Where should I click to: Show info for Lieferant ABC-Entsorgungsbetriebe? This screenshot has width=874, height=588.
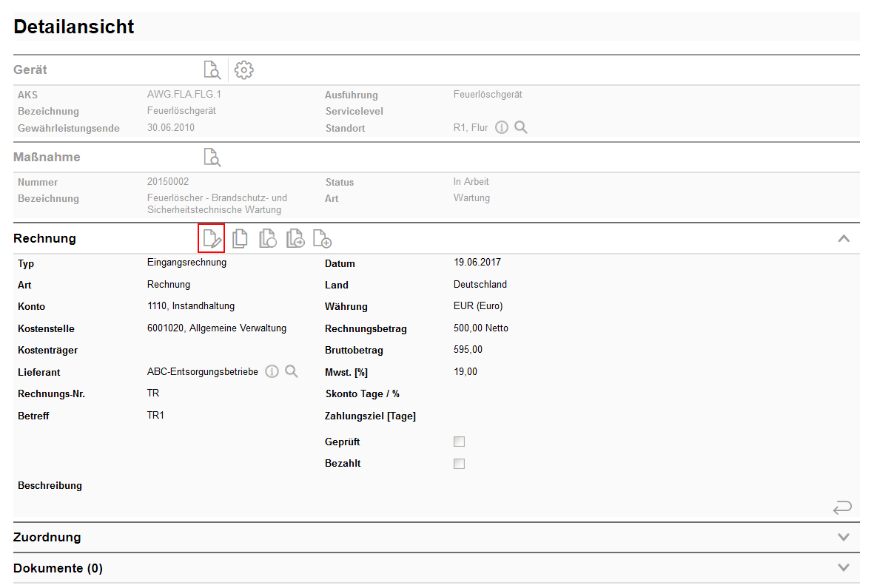pyautogui.click(x=272, y=372)
